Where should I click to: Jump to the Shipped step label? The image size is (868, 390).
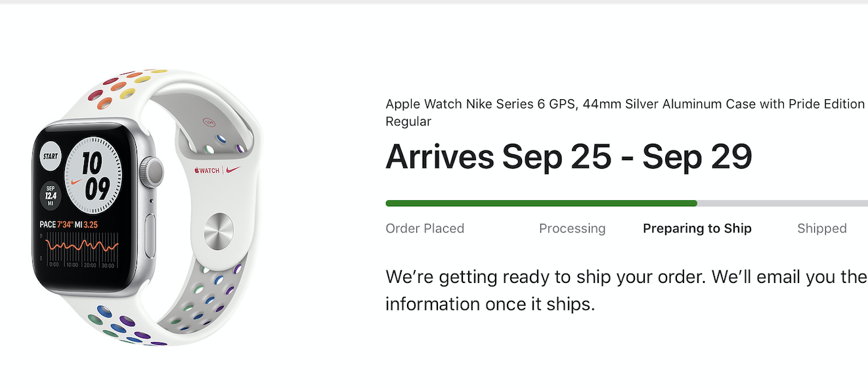821,228
